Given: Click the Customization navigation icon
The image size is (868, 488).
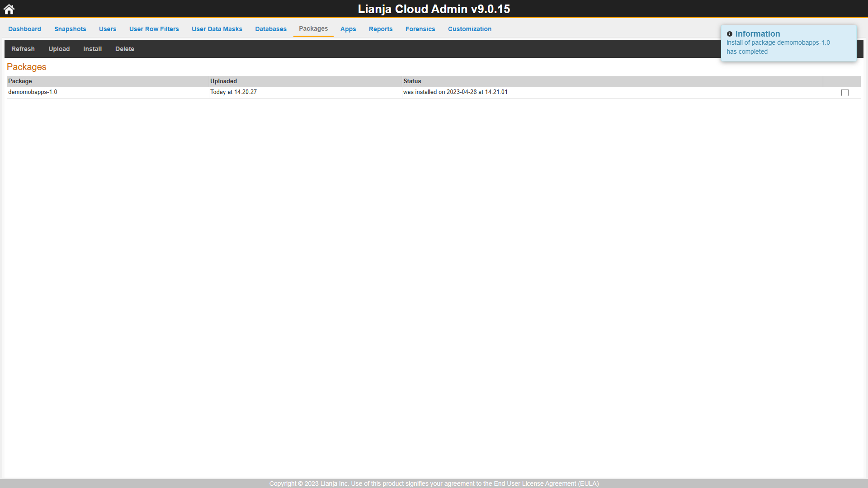Looking at the screenshot, I should click(x=470, y=28).
